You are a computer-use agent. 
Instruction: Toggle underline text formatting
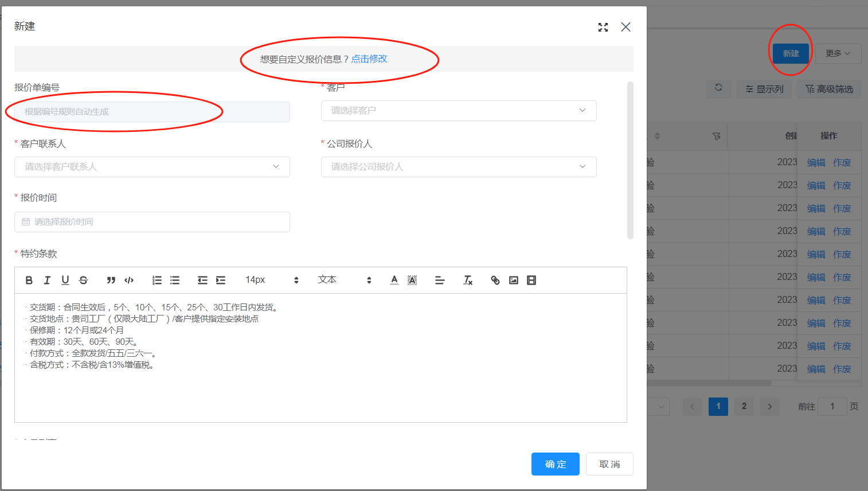65,280
